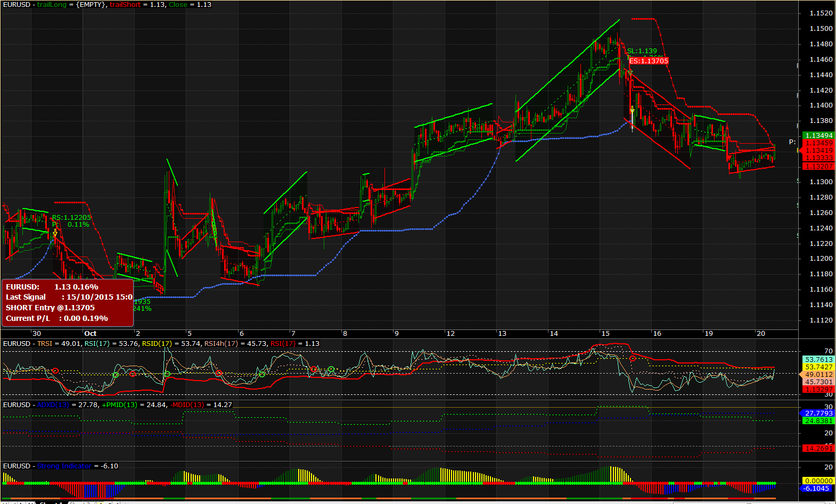Click the 'Oct' label on the date axis
The height and width of the screenshot is (504, 836).
coord(91,334)
